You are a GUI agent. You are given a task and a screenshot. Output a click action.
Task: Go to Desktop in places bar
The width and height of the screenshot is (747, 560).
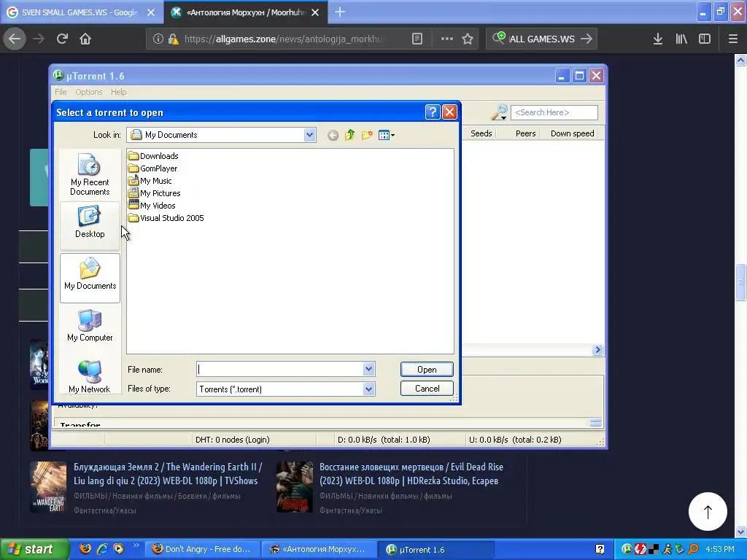[x=90, y=226]
